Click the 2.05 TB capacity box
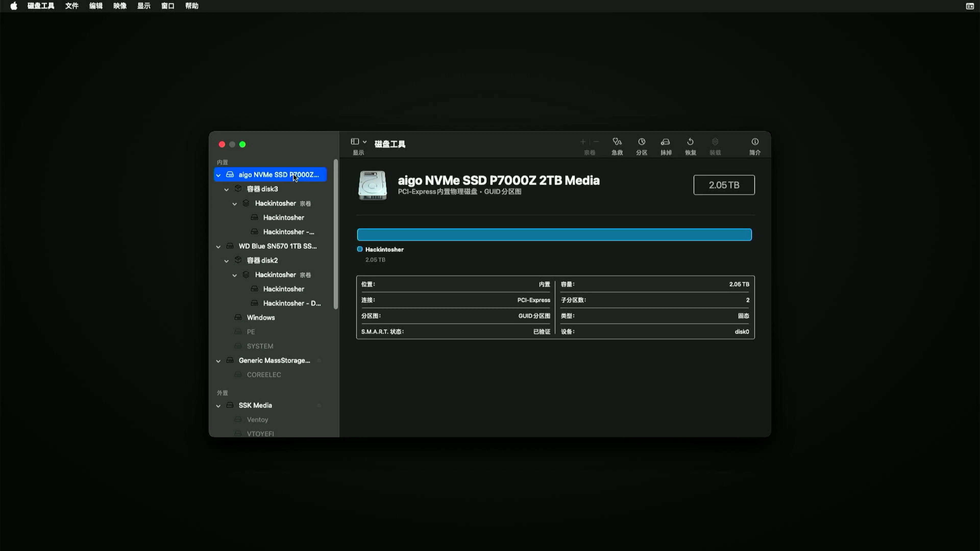The width and height of the screenshot is (980, 551). click(724, 185)
